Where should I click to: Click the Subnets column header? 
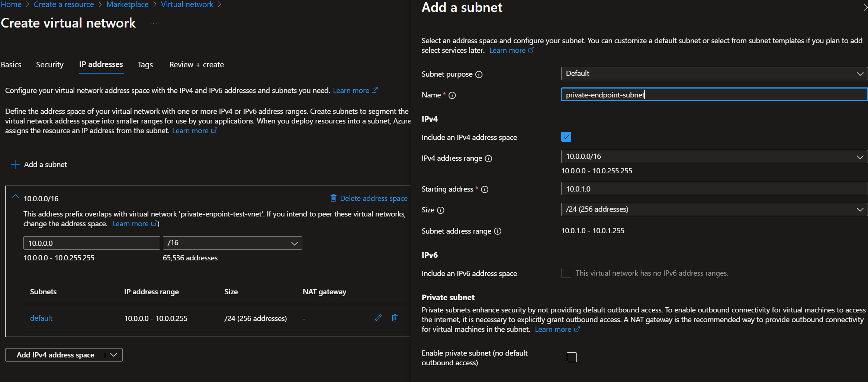(x=43, y=292)
